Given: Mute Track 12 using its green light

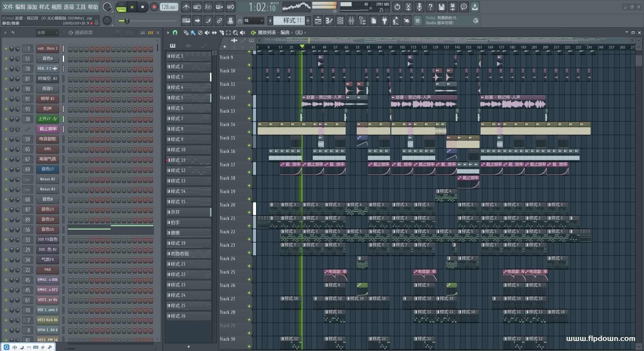Looking at the screenshot, I should 249,105.
